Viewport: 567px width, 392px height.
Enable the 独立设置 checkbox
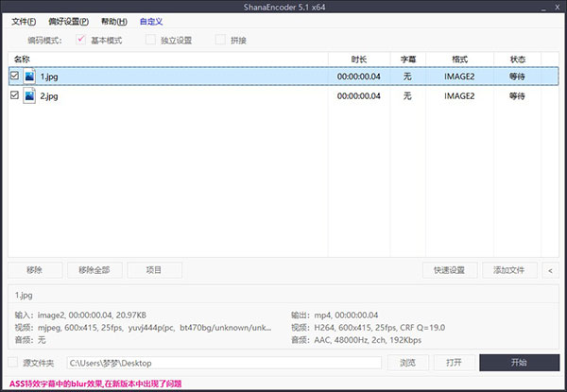pos(150,39)
